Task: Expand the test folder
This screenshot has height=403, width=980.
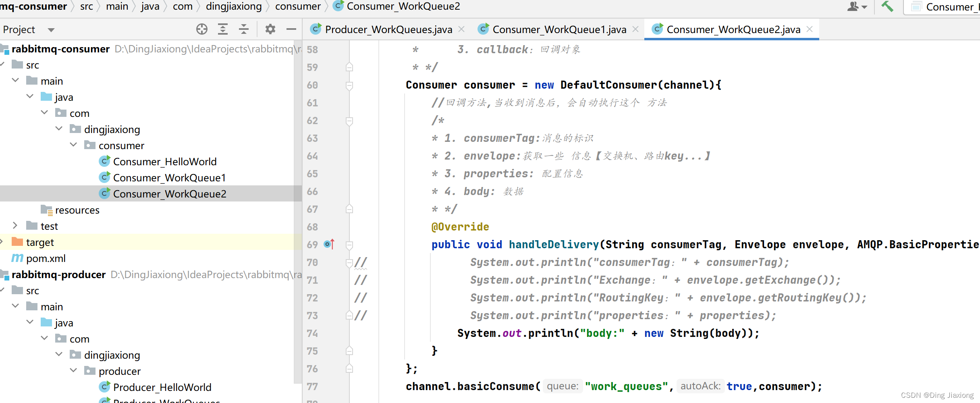Action: pos(15,225)
